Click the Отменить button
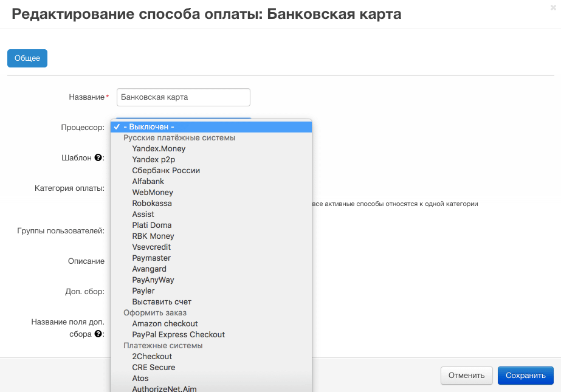Viewport: 561px width, 392px height. (466, 376)
